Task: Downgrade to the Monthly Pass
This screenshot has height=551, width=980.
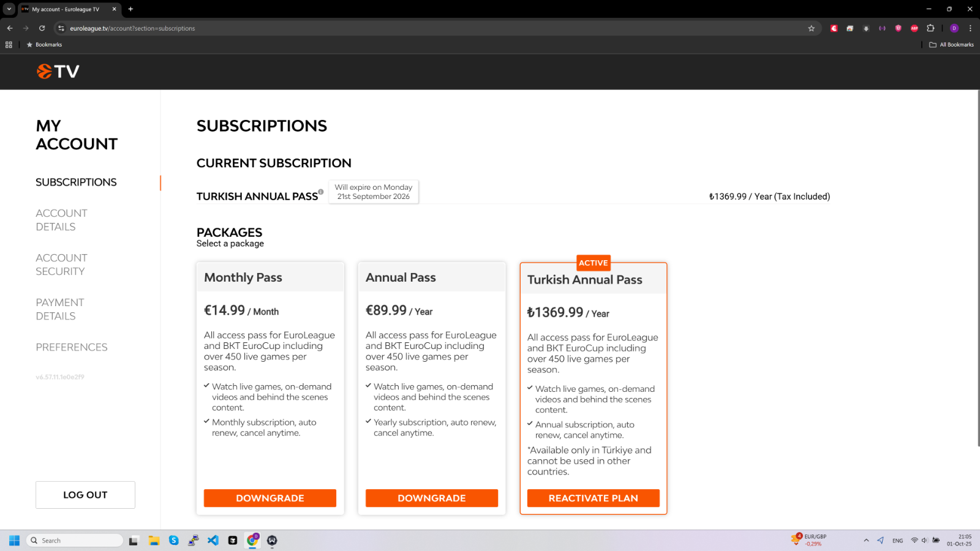Action: [x=270, y=498]
